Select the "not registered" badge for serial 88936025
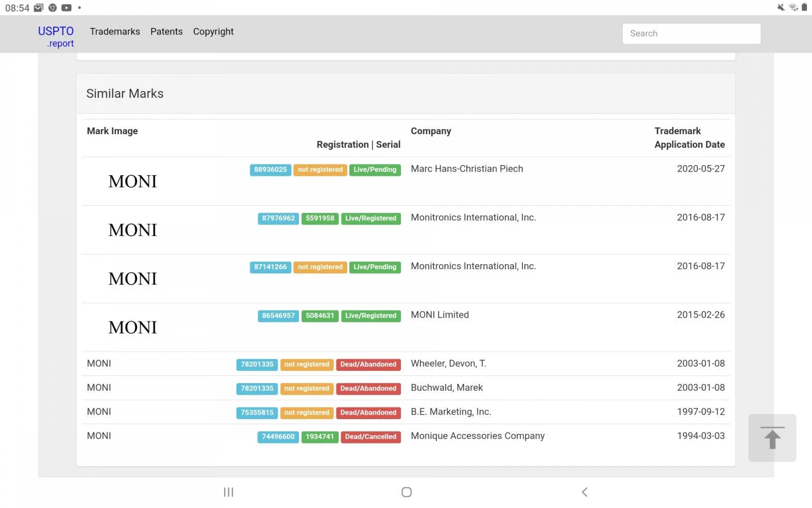The image size is (812, 508). click(320, 170)
